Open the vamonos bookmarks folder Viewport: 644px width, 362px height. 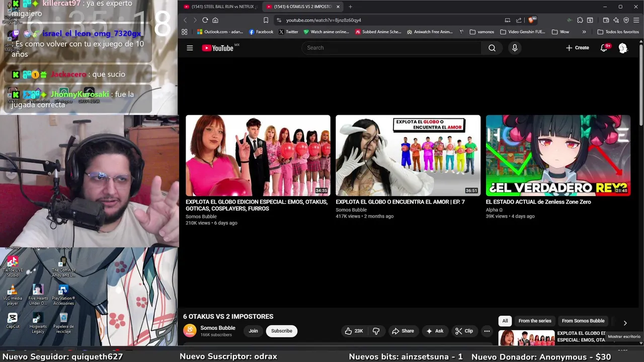point(481,32)
